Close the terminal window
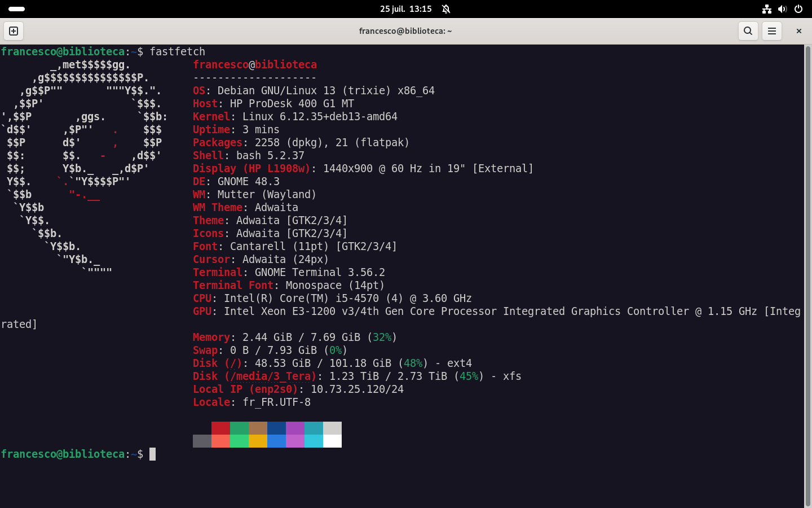This screenshot has width=812, height=508. (798, 31)
